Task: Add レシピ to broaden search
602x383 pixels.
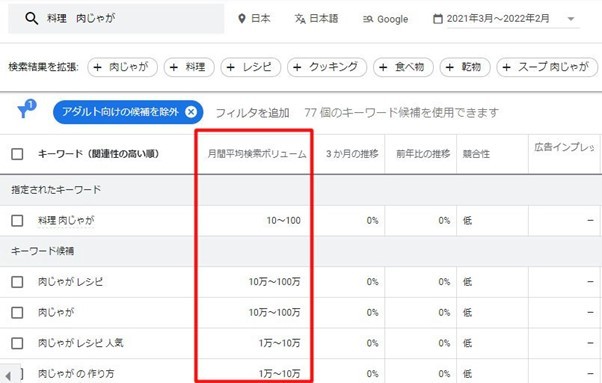Action: 251,67
